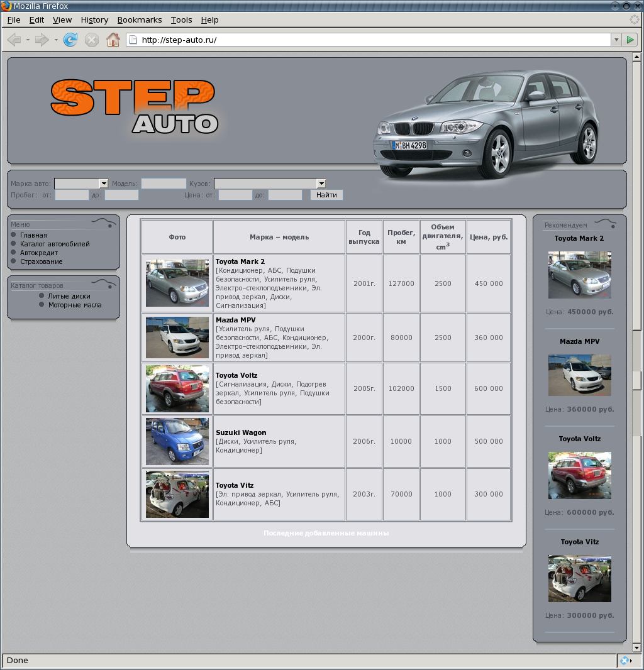
Task: Go to the Home page icon
Action: [x=113, y=40]
